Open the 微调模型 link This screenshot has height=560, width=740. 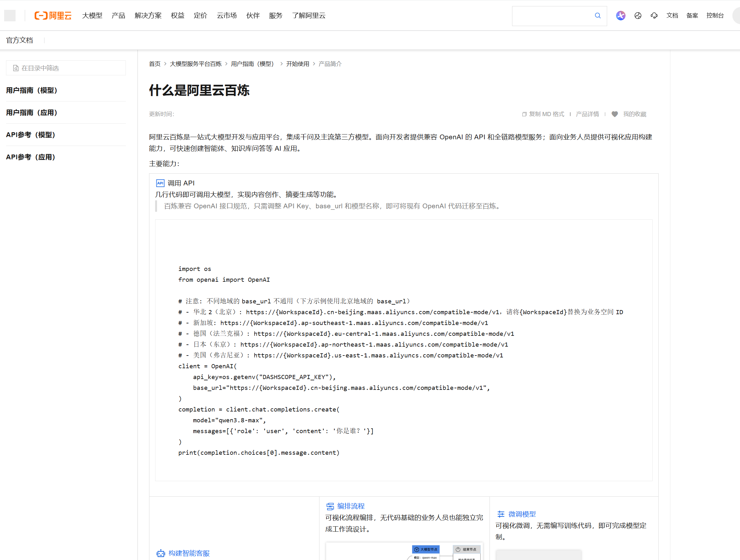click(522, 514)
